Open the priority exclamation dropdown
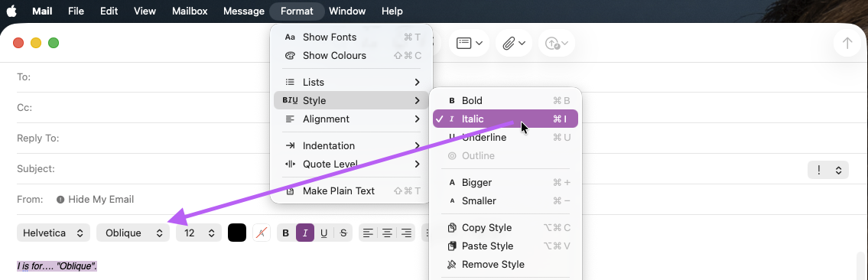868x280 pixels. [x=828, y=170]
